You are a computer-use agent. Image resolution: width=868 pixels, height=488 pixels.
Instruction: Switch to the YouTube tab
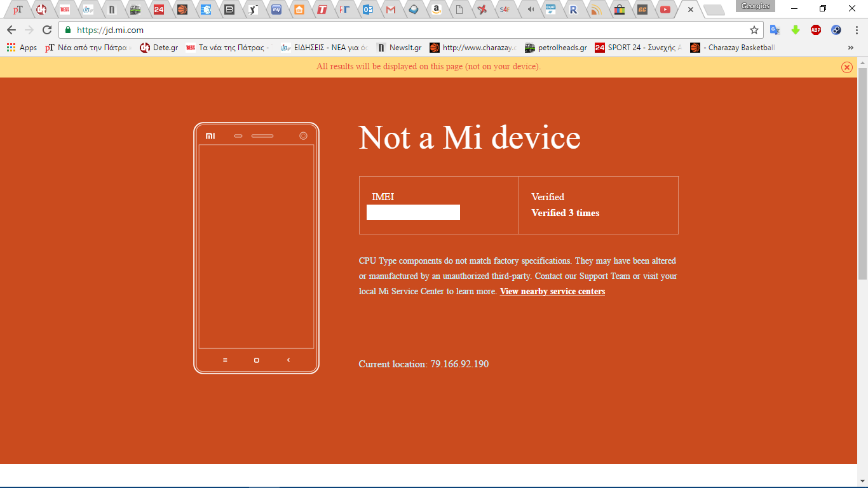tap(665, 10)
